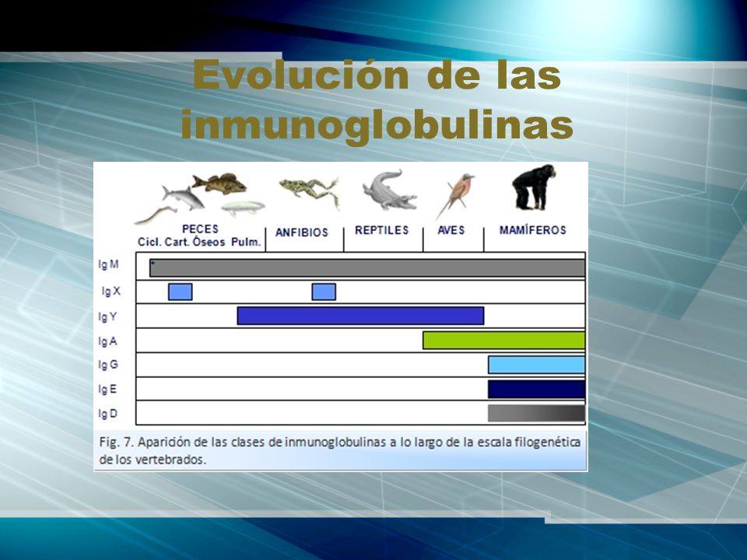Click the slide title 'Evolución de las inmunoglobulinas'
Viewport: 747px width, 560px height.
click(x=377, y=100)
